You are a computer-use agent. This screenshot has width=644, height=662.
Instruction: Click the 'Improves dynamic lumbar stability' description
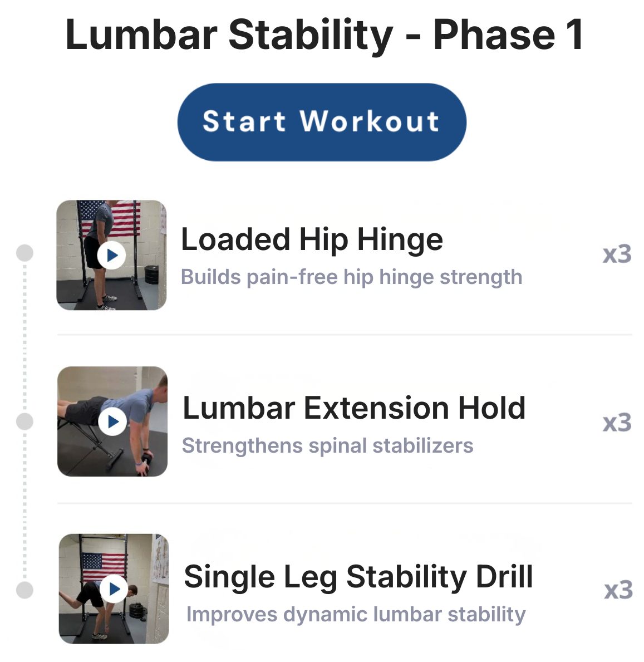[x=355, y=614]
